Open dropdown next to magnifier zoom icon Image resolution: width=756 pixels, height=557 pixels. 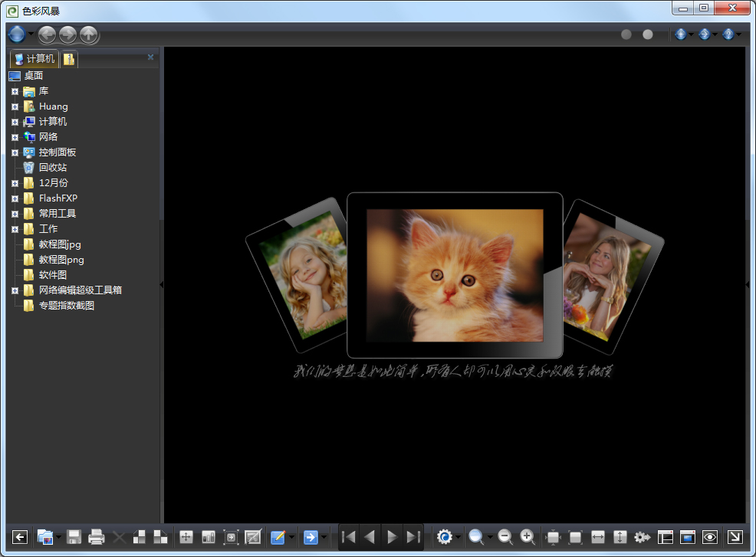(490, 537)
